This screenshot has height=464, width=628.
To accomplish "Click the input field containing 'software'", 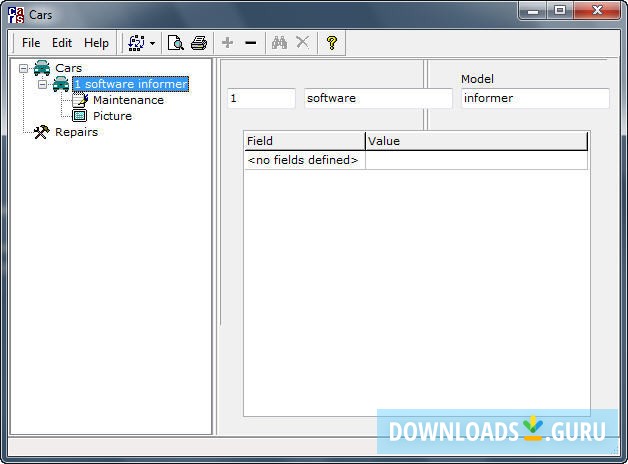I will click(x=378, y=98).
